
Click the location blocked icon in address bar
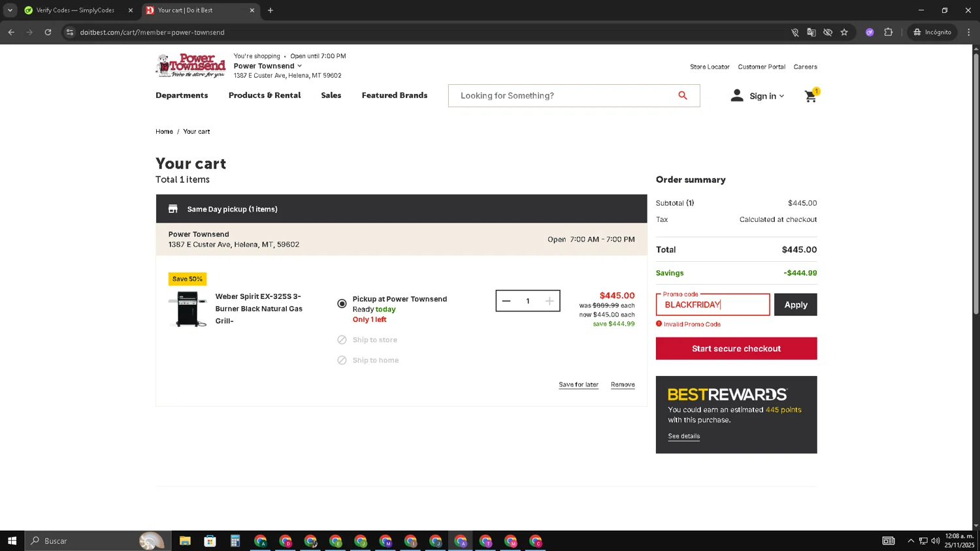pyautogui.click(x=795, y=32)
